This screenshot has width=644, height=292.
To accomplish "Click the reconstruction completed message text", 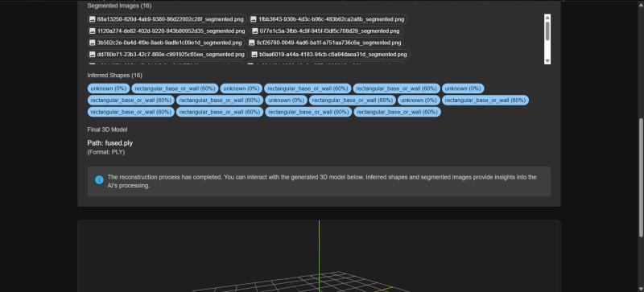I will tap(322, 181).
